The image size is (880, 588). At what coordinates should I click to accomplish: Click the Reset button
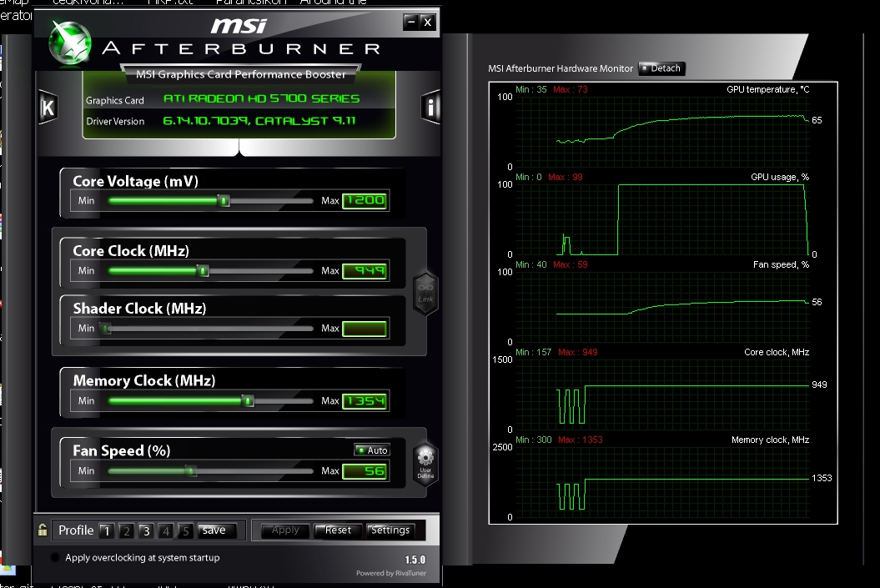point(337,530)
